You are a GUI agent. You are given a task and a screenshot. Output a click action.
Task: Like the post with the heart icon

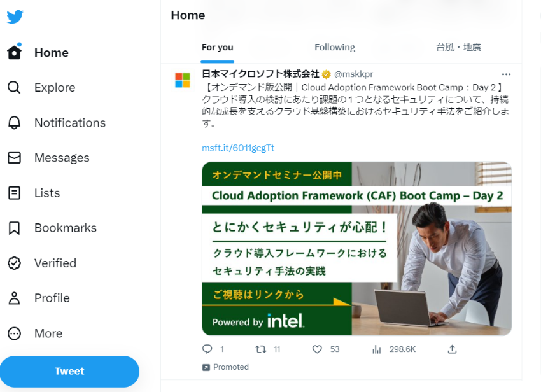tap(317, 349)
